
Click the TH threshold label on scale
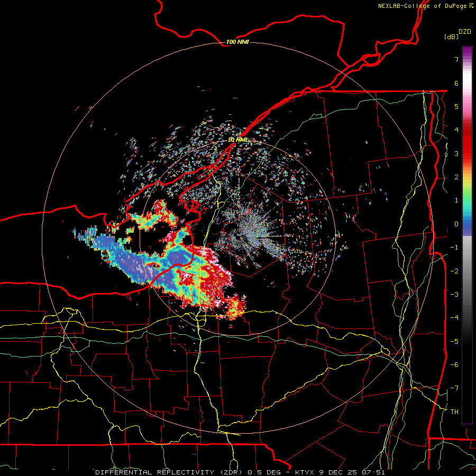[454, 412]
